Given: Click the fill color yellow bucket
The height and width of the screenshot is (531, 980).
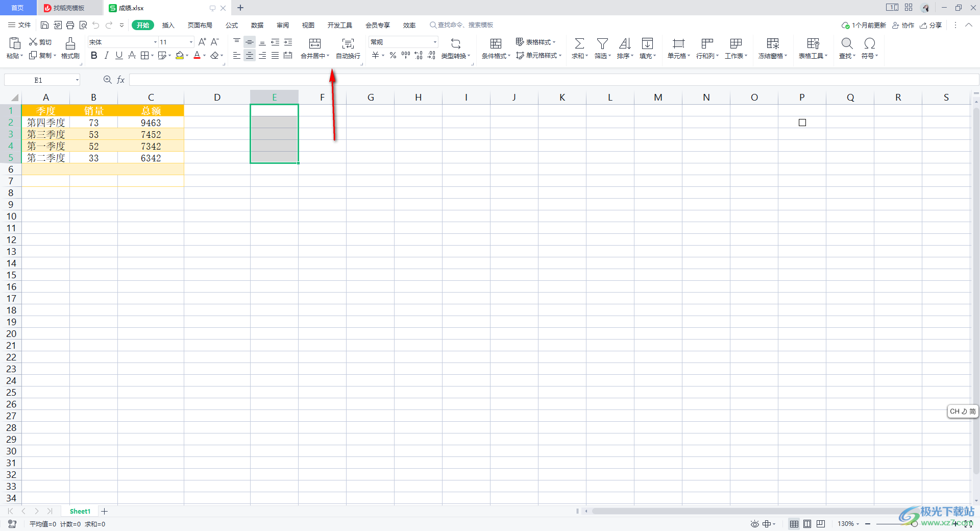Looking at the screenshot, I should tap(180, 55).
